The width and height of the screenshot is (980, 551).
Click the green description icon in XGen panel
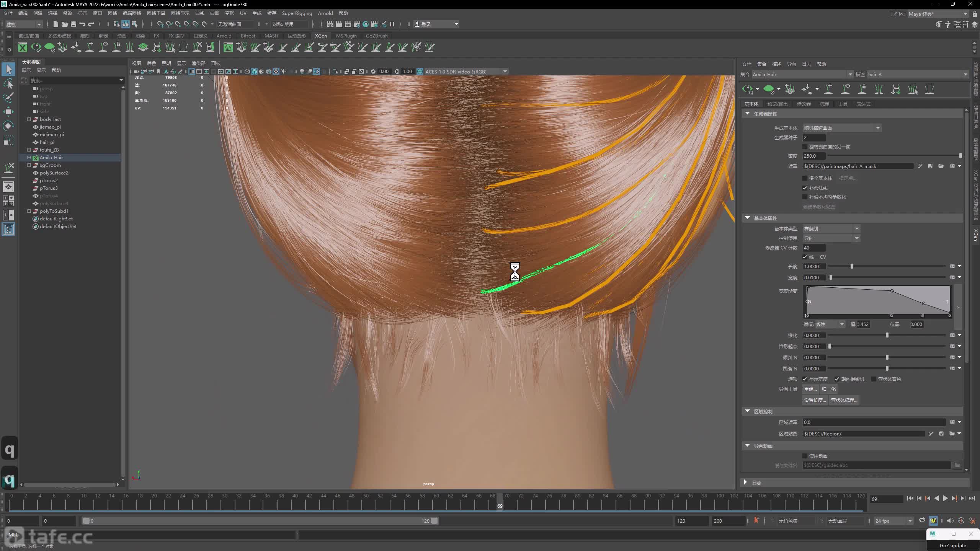[769, 90]
